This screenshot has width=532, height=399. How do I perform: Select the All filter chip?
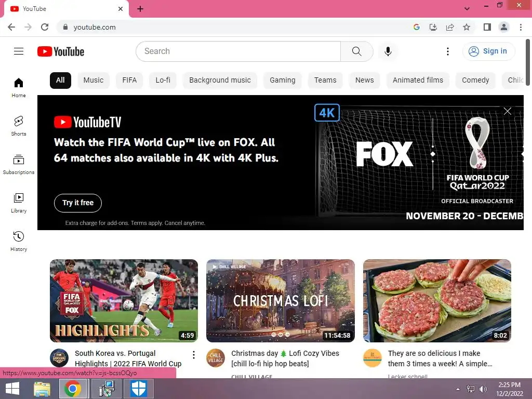click(x=60, y=81)
